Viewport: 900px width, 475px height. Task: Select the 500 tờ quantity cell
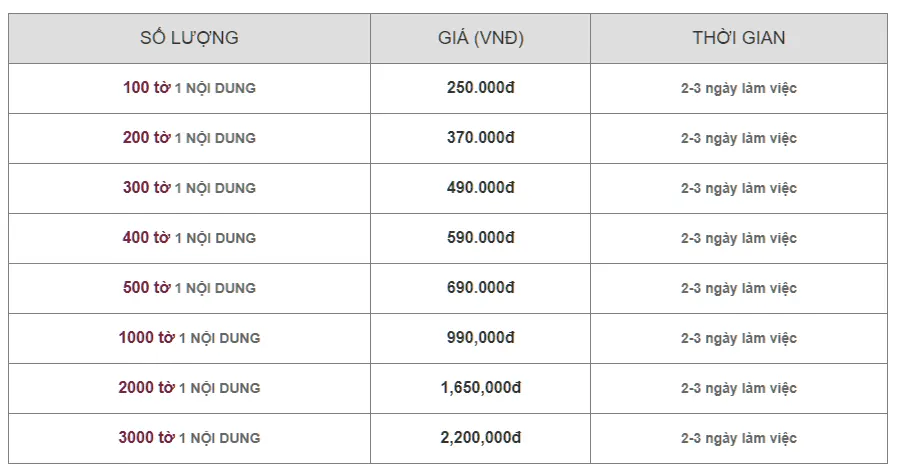189,288
